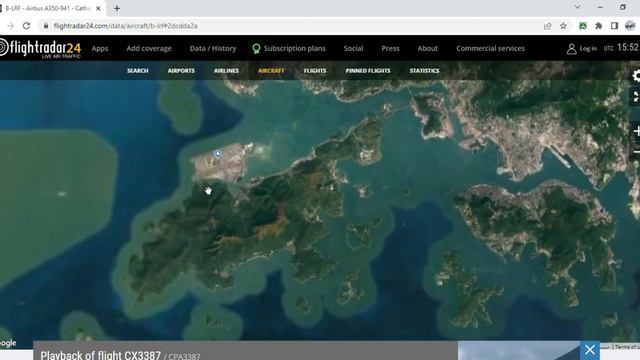The image size is (640, 360).
Task: Zoom in on the map
Action: [x=636, y=131]
